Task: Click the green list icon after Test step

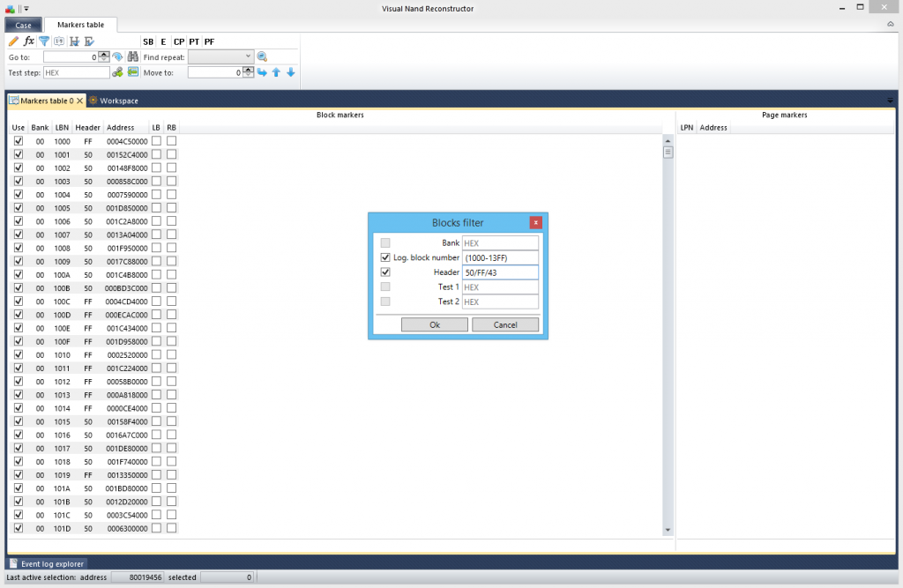Action: point(133,72)
